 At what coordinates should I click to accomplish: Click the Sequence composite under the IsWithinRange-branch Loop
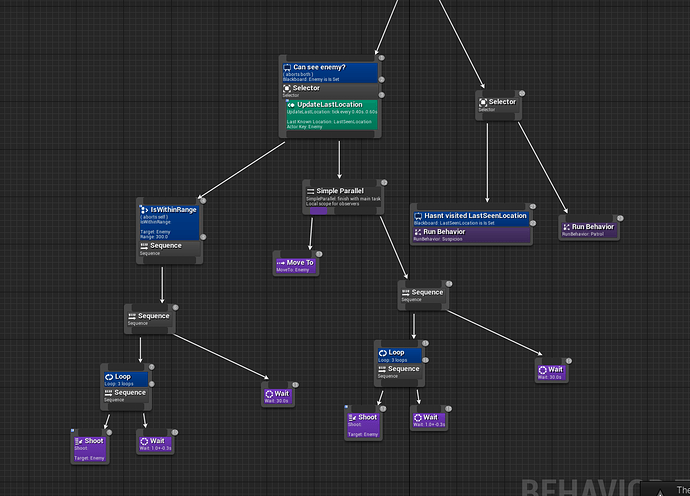click(x=126, y=395)
